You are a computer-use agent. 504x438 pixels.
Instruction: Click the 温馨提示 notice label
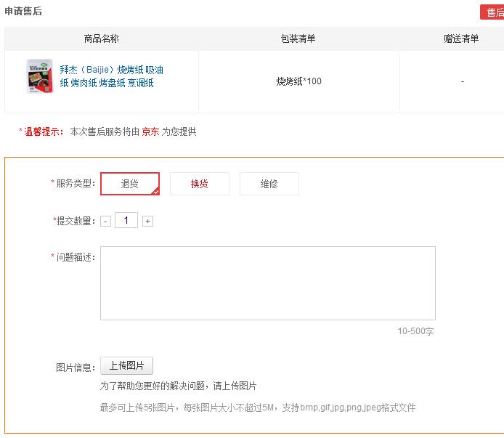(x=41, y=131)
